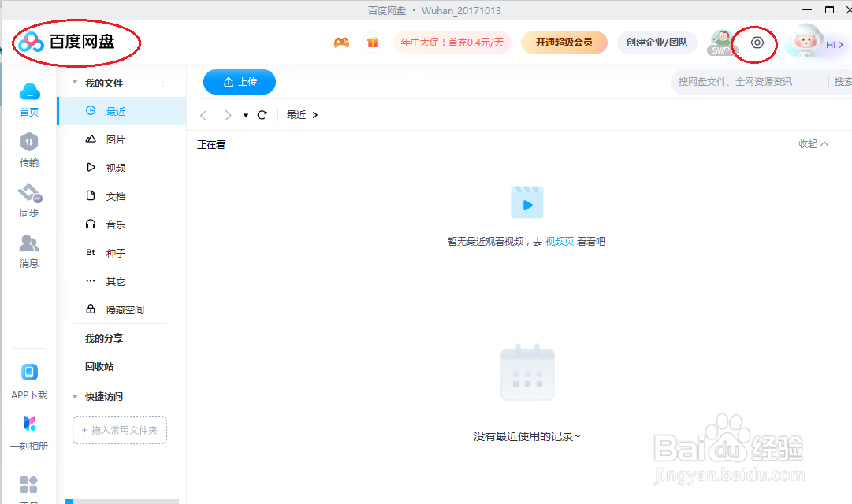The height and width of the screenshot is (504, 852).
Task: Click the storage capacity progress bar
Action: pyautogui.click(x=121, y=502)
